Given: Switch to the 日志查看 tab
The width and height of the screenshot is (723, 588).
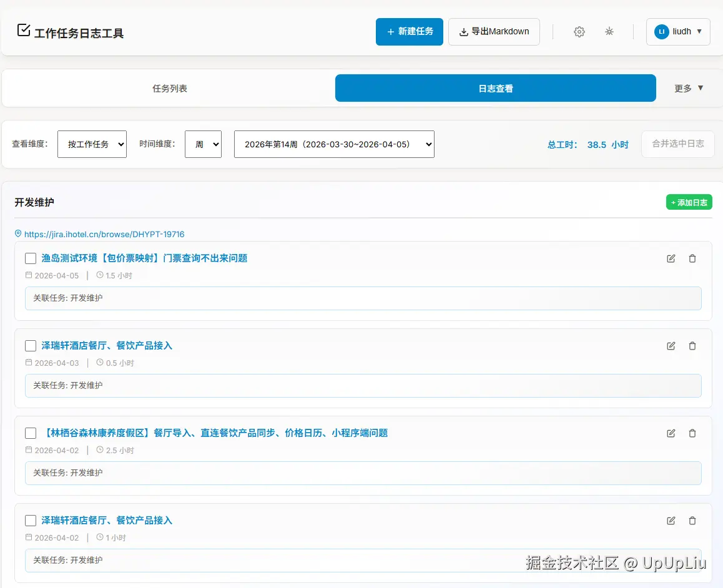Looking at the screenshot, I should [495, 88].
